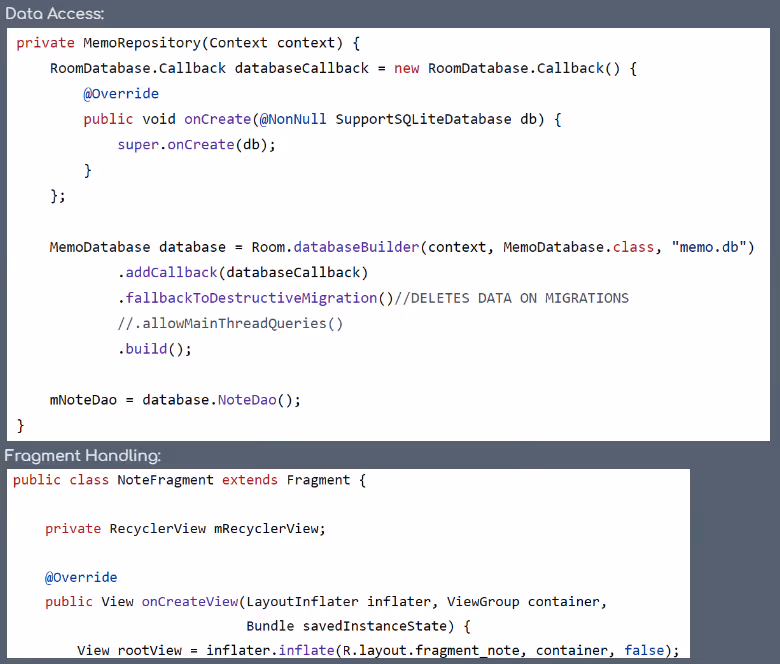The width and height of the screenshot is (780, 664).
Task: Click the commented-out allowMainThreadQueries line
Action: pos(230,323)
